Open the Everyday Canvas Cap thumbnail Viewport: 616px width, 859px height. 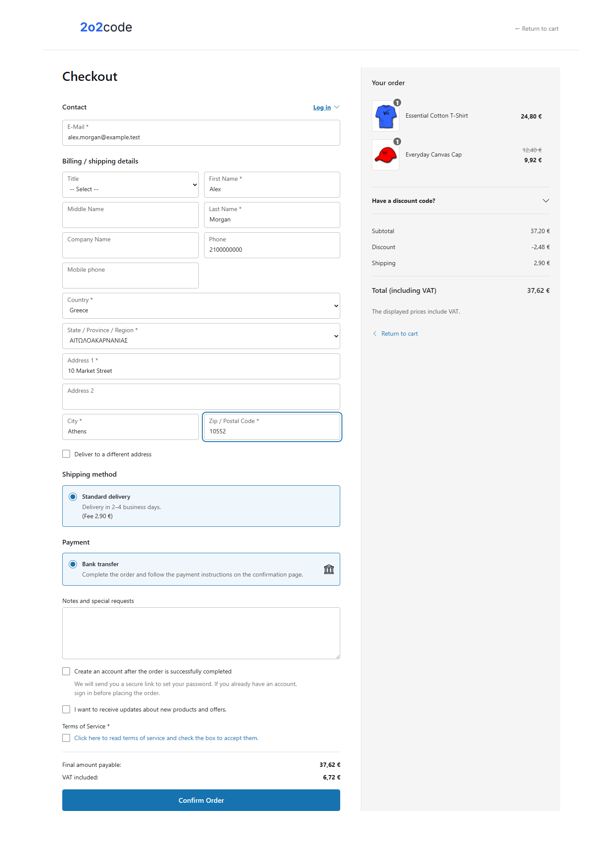[386, 155]
